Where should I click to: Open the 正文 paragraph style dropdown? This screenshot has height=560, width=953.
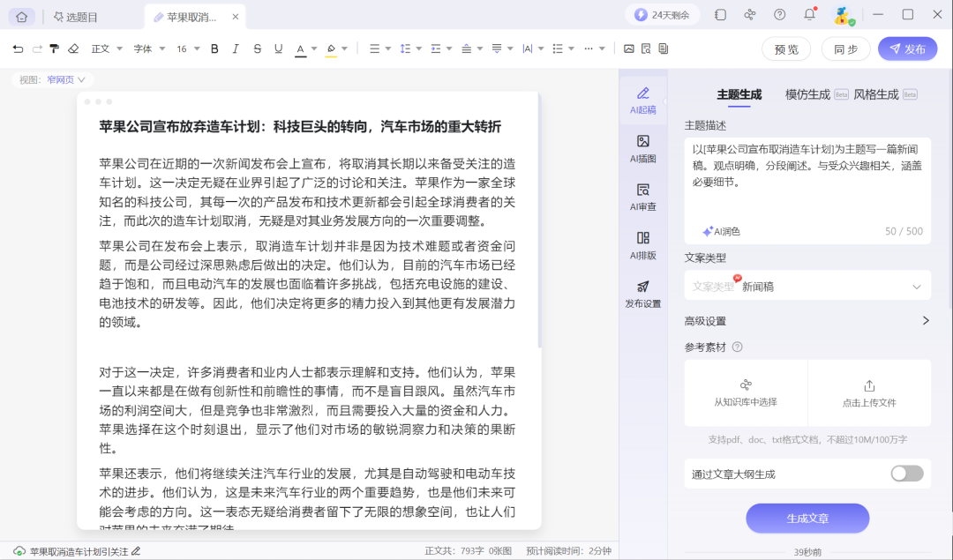107,49
